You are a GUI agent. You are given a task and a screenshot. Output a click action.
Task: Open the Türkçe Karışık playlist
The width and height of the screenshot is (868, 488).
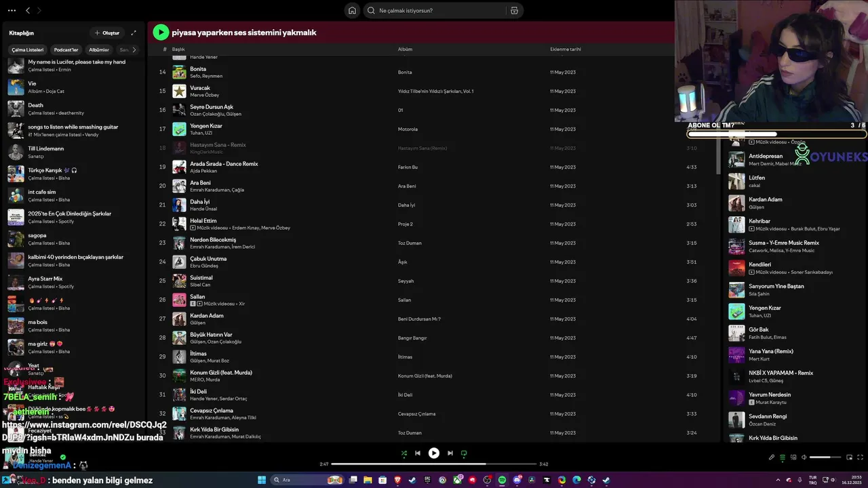[x=75, y=174]
